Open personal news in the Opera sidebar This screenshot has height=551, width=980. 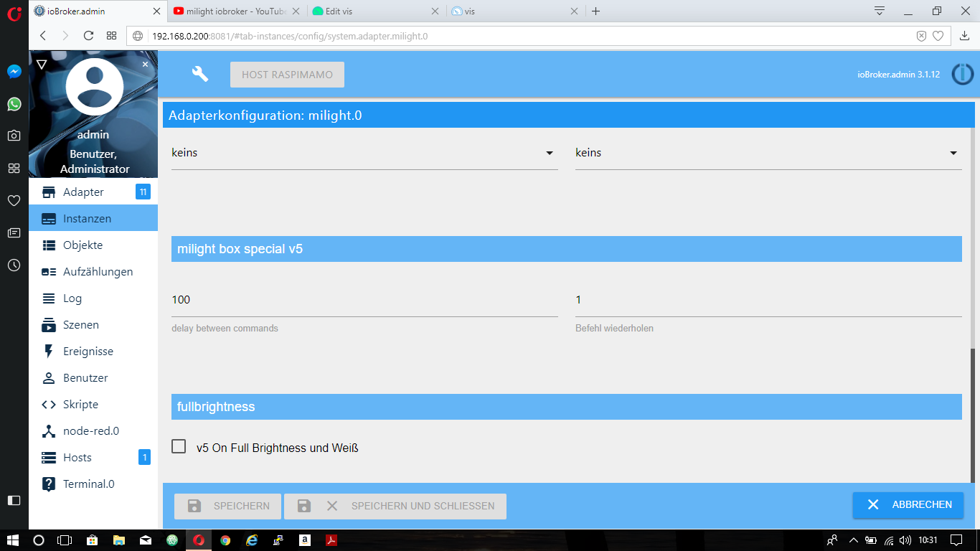tap(14, 232)
